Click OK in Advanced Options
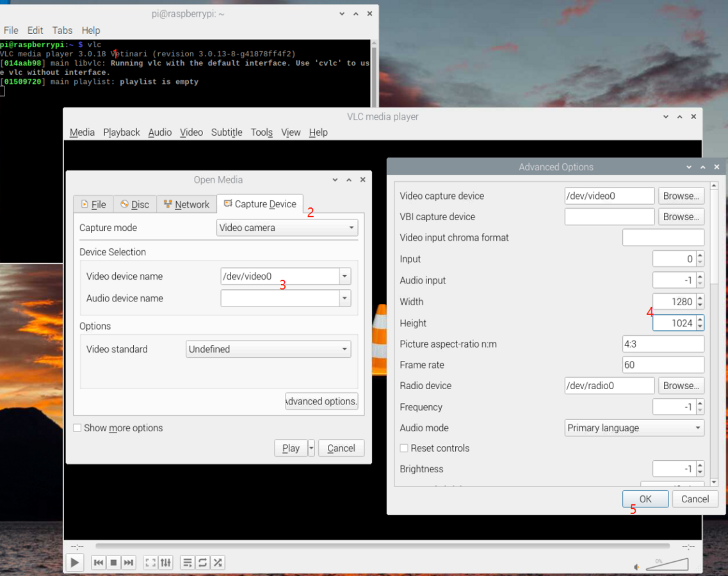728x576 pixels. coord(645,499)
